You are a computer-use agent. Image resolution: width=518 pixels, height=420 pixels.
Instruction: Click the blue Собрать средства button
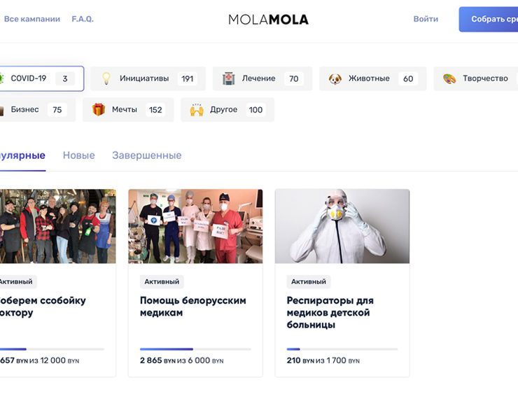[x=489, y=19]
